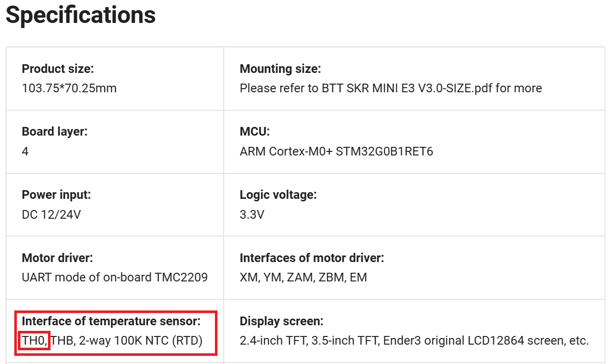Viewport: 609px width, 364px height.
Task: Click the 'Power input:' label
Action: pos(56,195)
